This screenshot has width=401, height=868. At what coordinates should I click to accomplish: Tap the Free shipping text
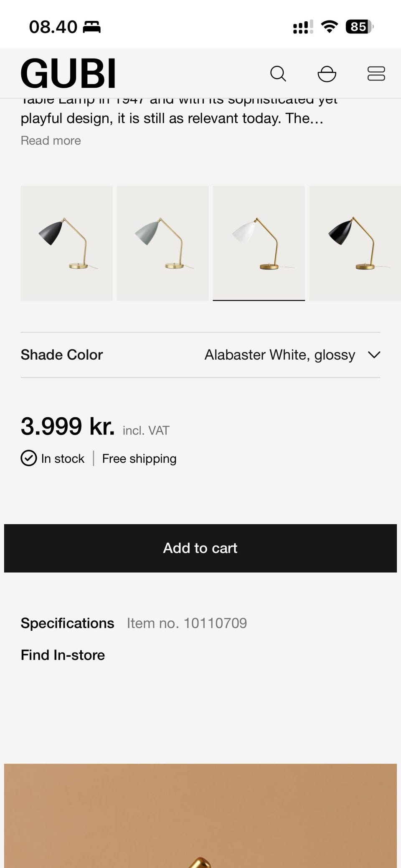point(139,458)
